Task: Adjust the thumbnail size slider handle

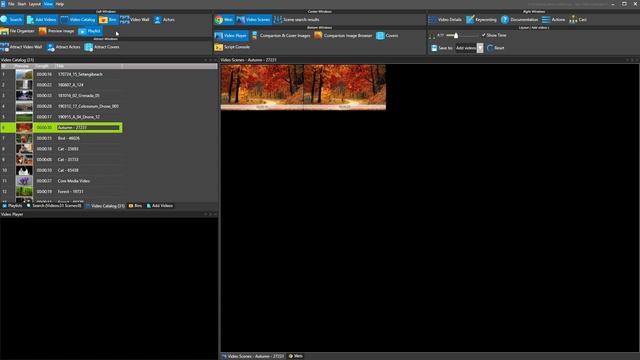Action: tap(456, 36)
